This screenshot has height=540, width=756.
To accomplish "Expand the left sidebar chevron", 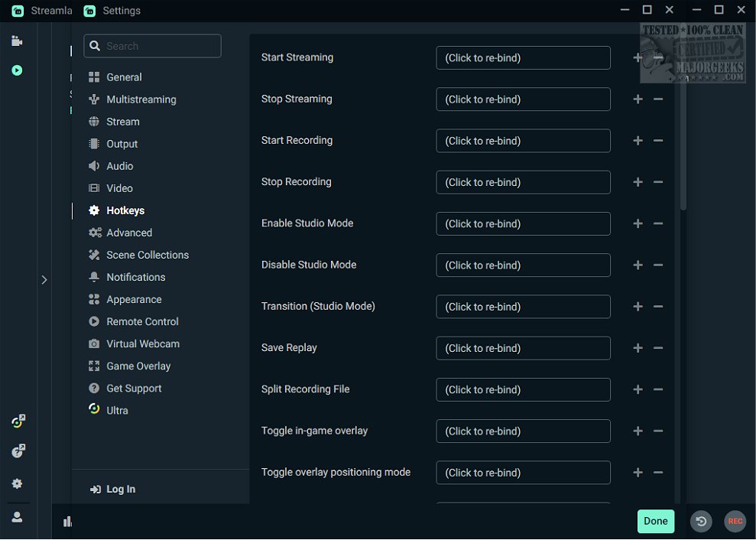I will coord(44,280).
